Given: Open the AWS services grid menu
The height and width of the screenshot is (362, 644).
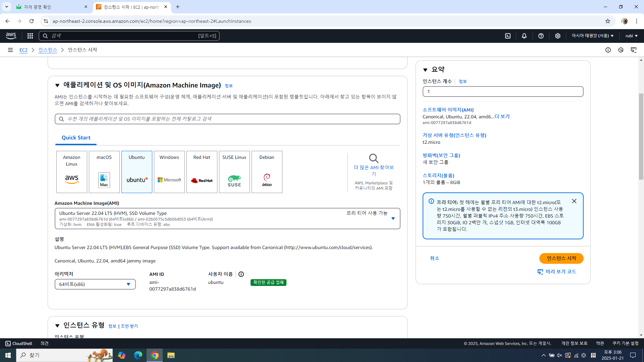Looking at the screenshot, I should (30, 36).
